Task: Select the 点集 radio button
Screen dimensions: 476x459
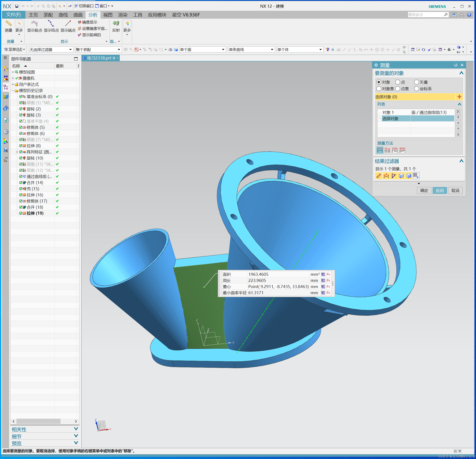Action: tap(397, 89)
